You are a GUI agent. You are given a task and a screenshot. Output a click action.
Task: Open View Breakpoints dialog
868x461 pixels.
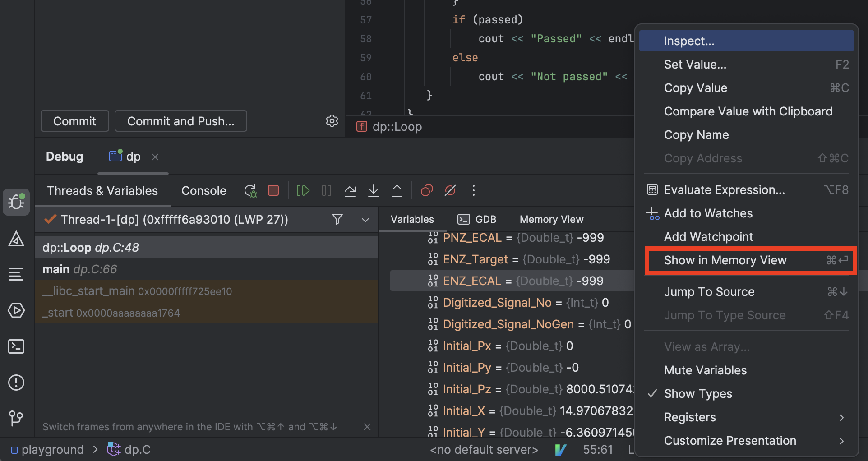427,191
